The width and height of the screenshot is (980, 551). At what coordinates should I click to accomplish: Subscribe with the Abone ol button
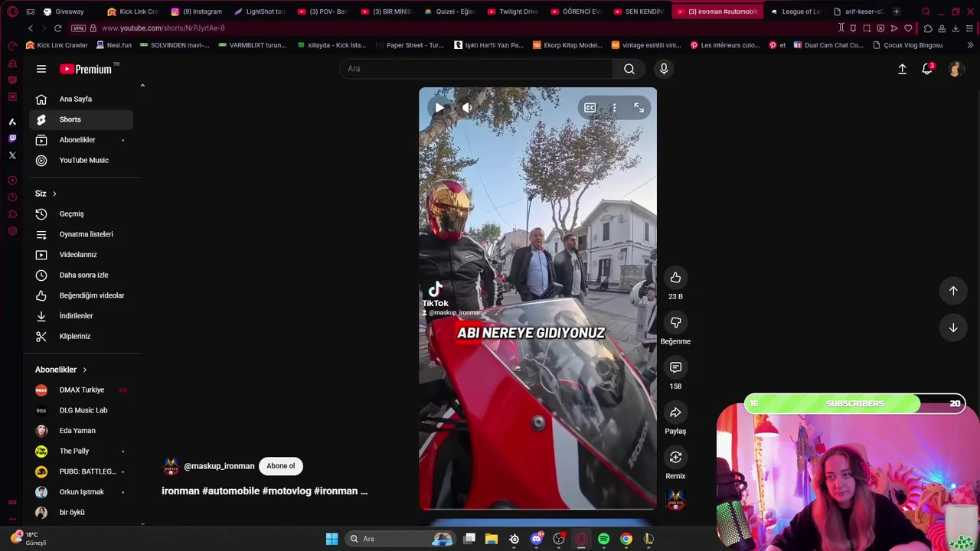coord(280,466)
